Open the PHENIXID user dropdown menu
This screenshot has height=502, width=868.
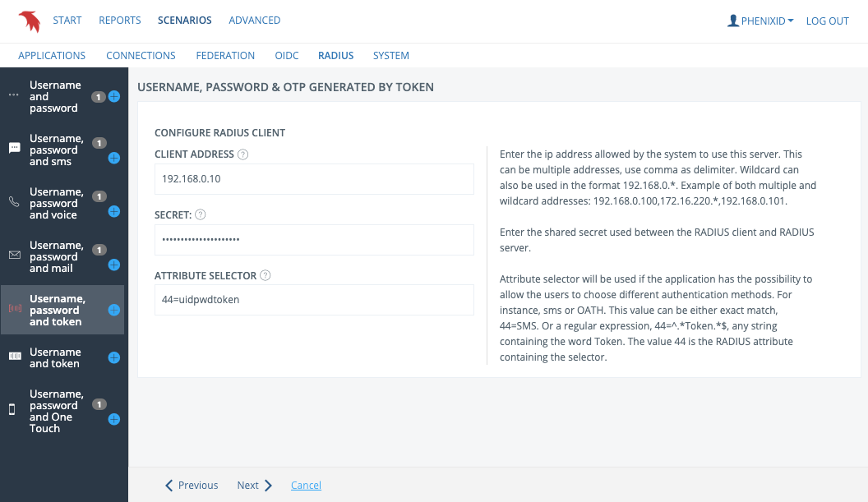760,21
